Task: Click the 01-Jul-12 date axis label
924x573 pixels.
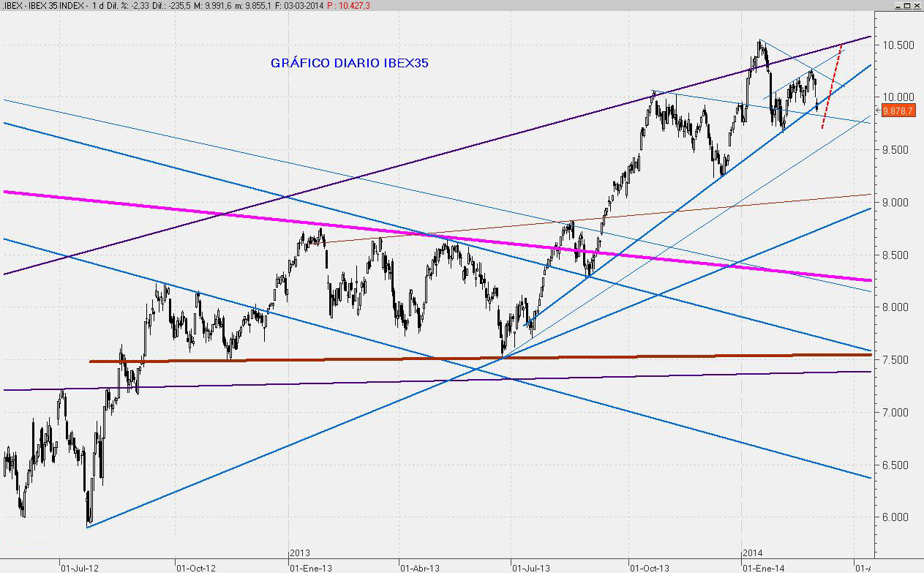Action: pyautogui.click(x=79, y=567)
